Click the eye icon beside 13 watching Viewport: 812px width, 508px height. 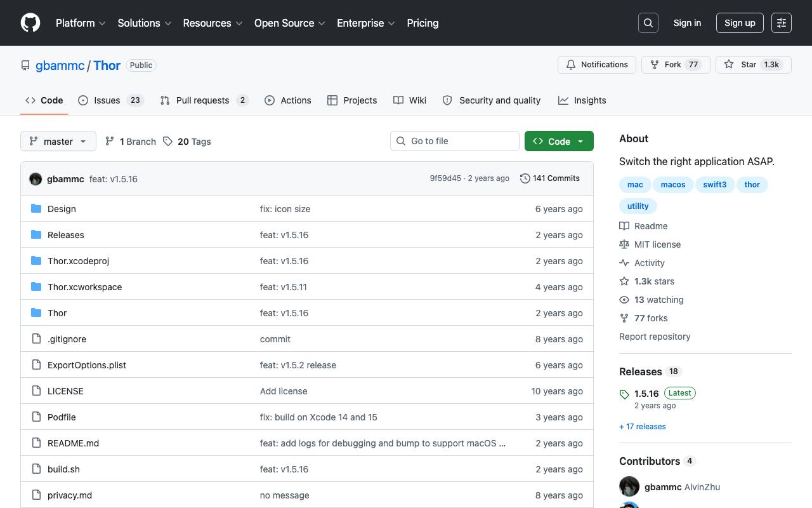[624, 300]
